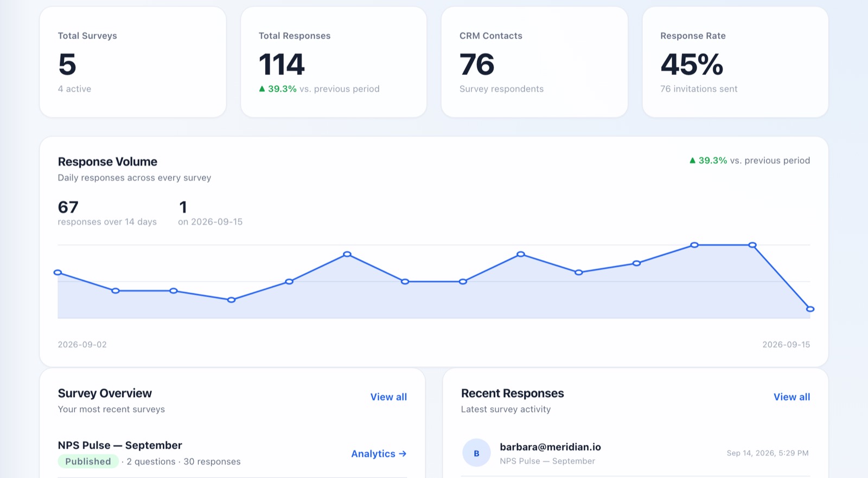Click '76 invitations sent' text
This screenshot has height=478, width=868.
(699, 89)
